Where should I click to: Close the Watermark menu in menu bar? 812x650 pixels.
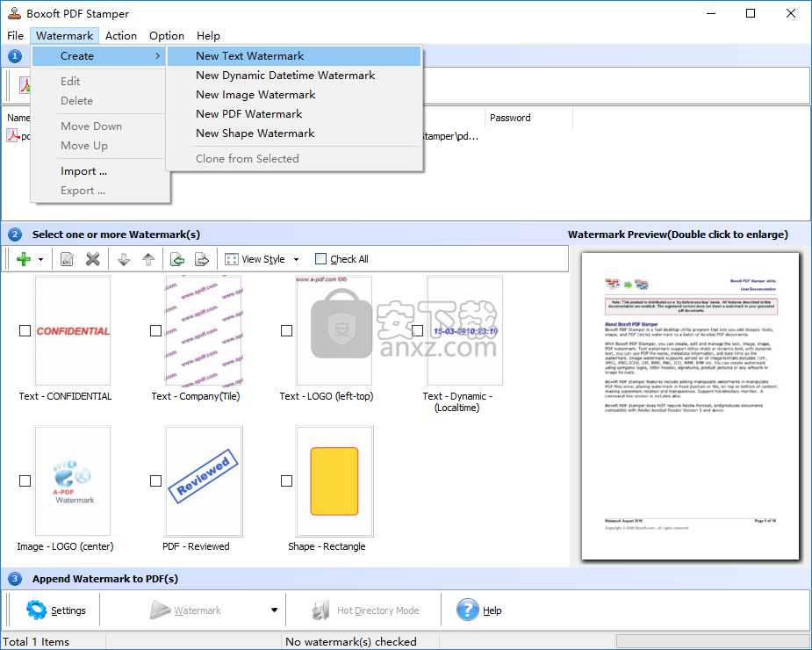(x=65, y=36)
